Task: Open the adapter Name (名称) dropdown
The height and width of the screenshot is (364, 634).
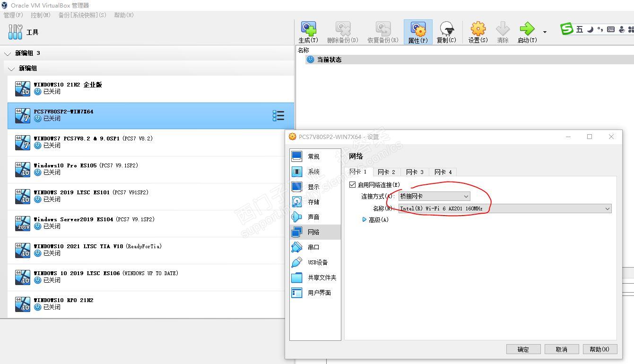Action: pos(505,208)
